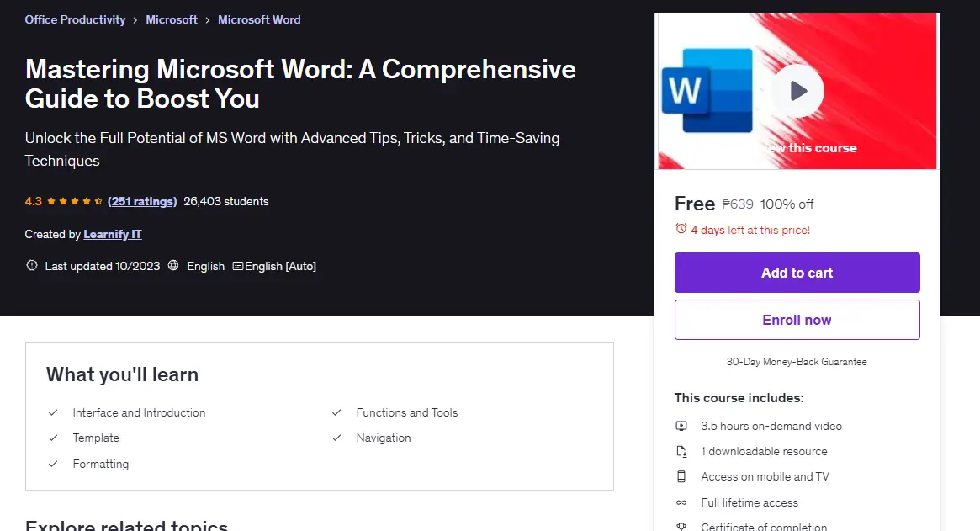Click the course subtitle description

[292, 150]
